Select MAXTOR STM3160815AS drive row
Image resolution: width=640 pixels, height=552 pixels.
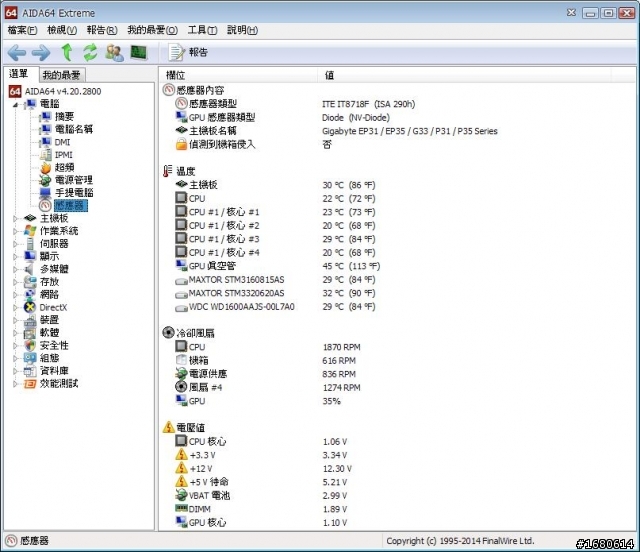click(x=275, y=280)
